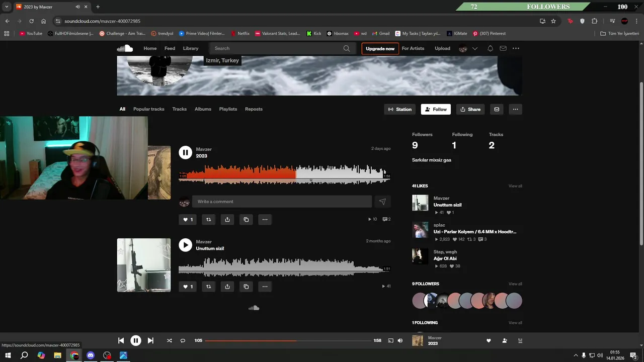Image resolution: width=644 pixels, height=362 pixels.
Task: Open the messages envelope icon in header
Action: point(503,48)
